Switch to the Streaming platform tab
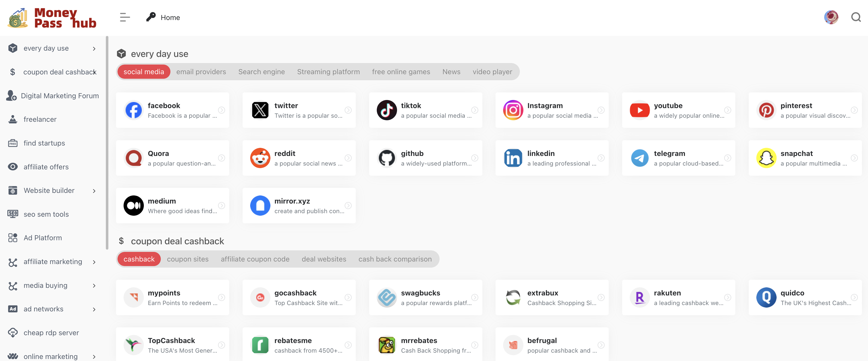Image resolution: width=868 pixels, height=361 pixels. 328,72
